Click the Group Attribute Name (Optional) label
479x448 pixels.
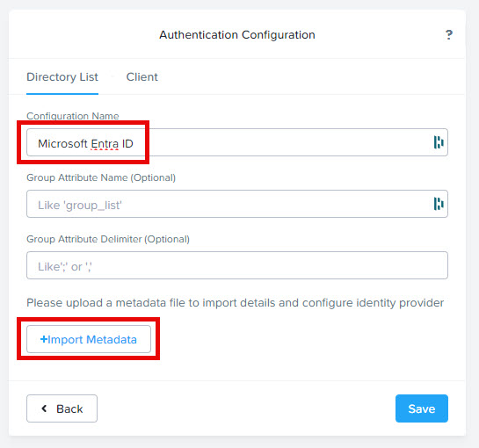[x=101, y=177]
